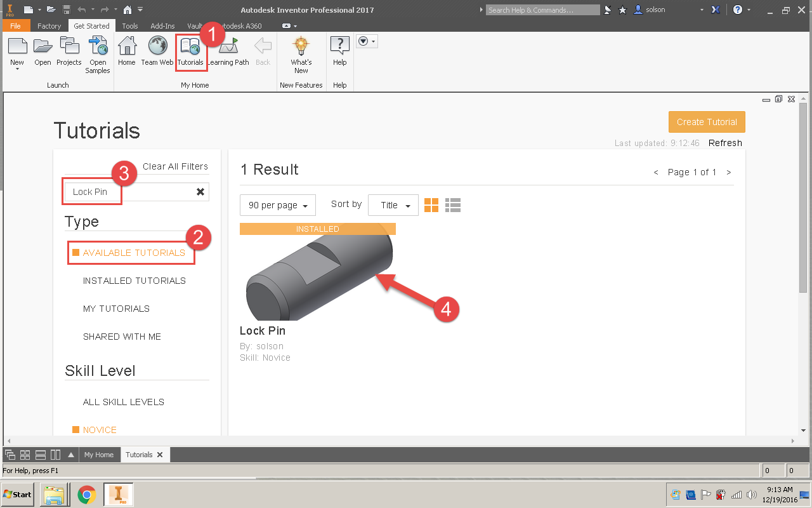Click the Search Help & Commands field
The width and height of the screenshot is (812, 508).
click(542, 10)
